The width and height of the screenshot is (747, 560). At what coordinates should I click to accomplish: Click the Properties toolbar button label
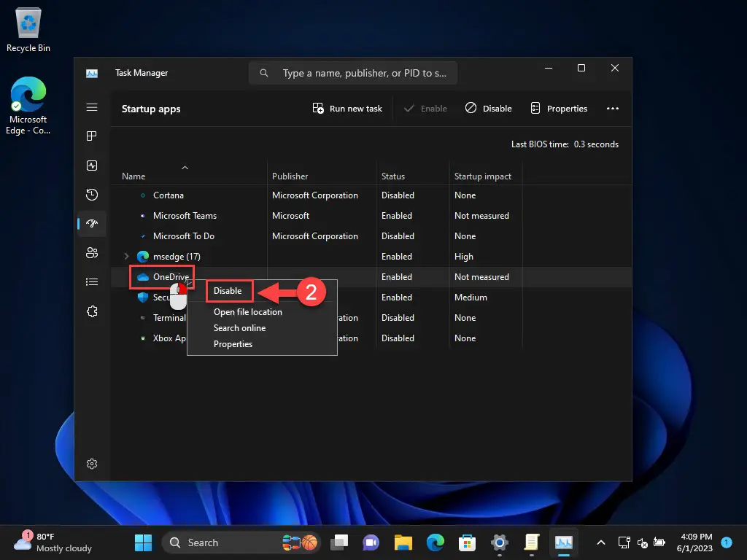coord(567,109)
